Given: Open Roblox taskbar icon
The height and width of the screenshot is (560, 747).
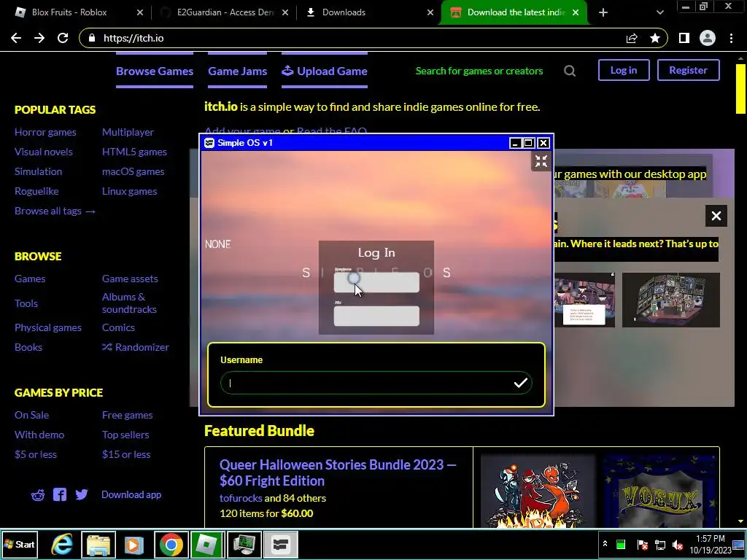Looking at the screenshot, I should coord(206,544).
